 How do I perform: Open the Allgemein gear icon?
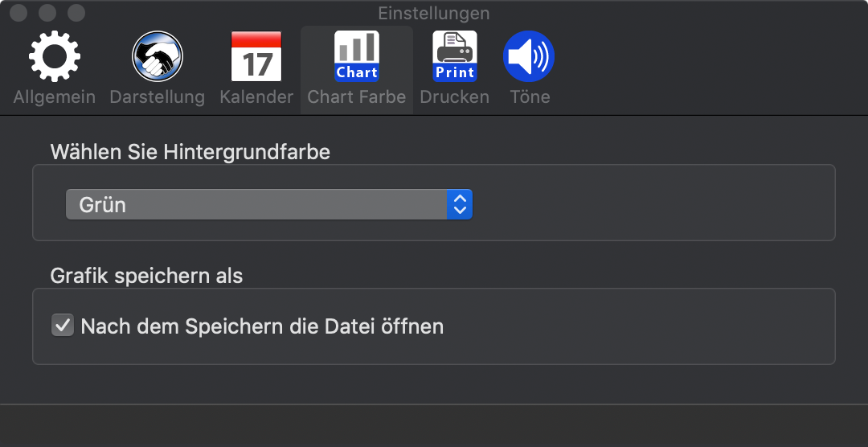tap(55, 56)
